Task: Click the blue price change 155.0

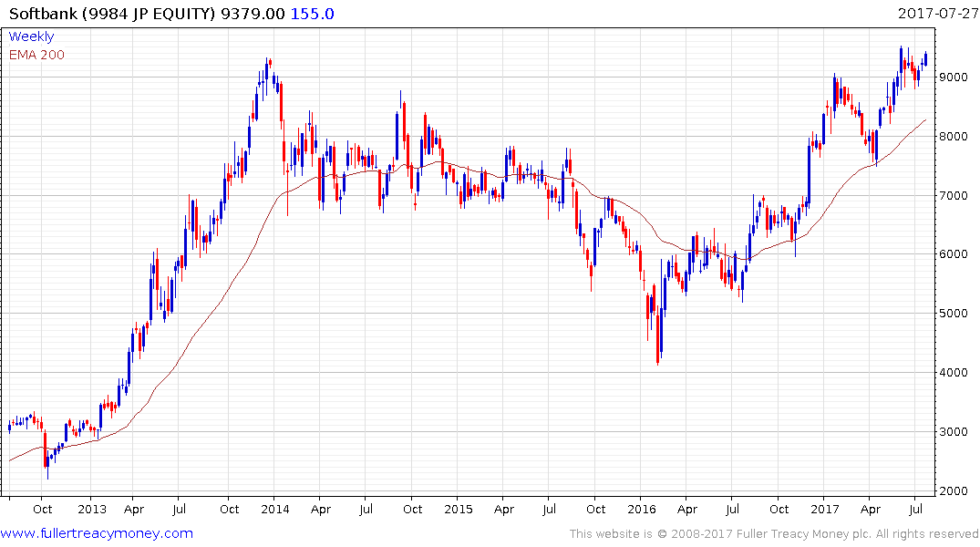Action: click(313, 14)
